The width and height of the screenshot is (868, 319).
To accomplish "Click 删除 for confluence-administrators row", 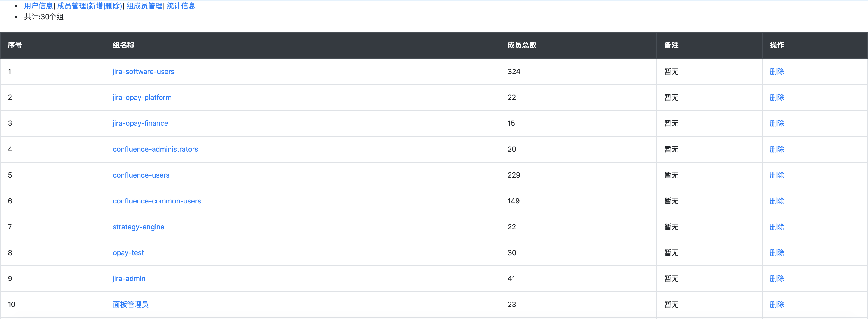I will (x=777, y=149).
